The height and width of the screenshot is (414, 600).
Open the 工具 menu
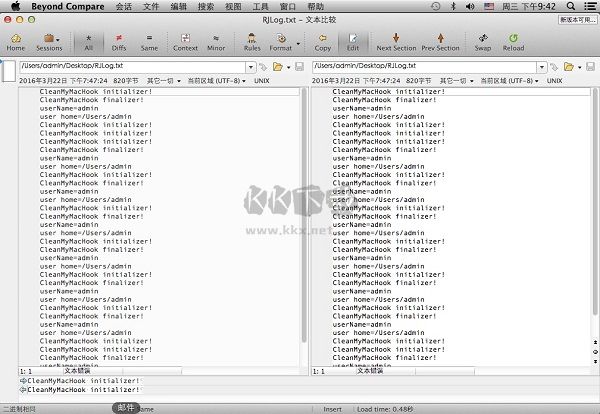261,6
